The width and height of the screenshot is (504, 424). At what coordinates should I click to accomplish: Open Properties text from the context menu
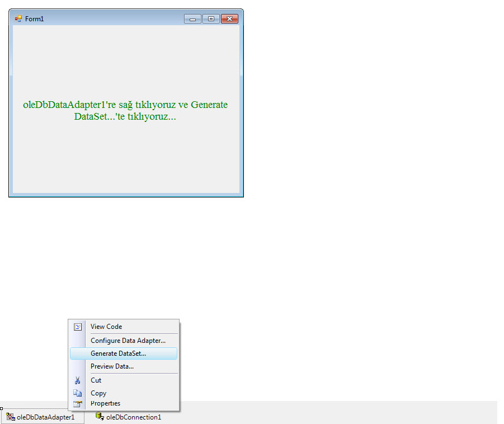click(x=105, y=403)
